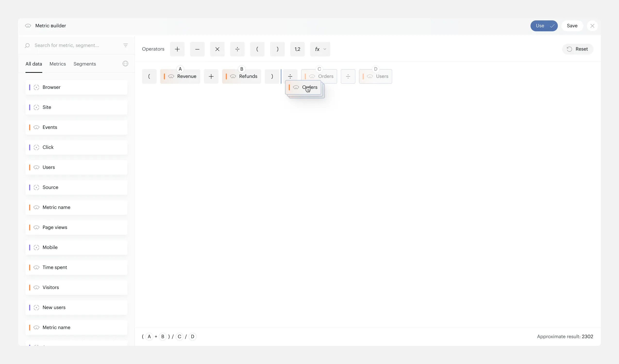This screenshot has width=619, height=364.
Task: Click the C variable in the bottom formula
Action: click(179, 337)
